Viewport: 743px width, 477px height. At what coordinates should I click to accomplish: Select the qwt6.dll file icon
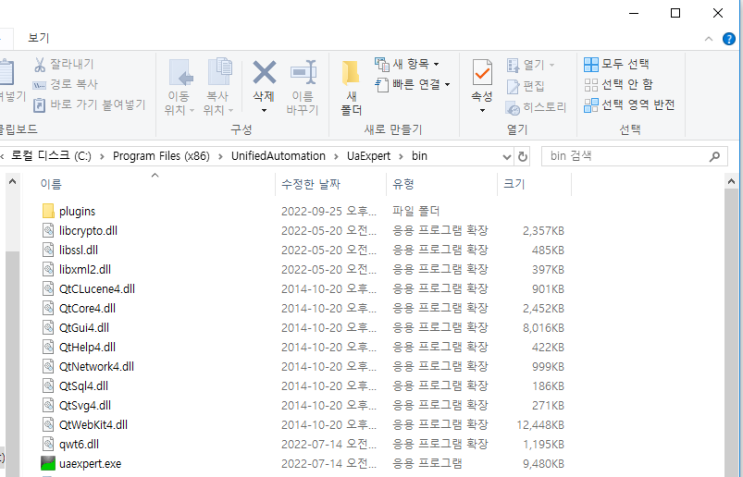48,444
